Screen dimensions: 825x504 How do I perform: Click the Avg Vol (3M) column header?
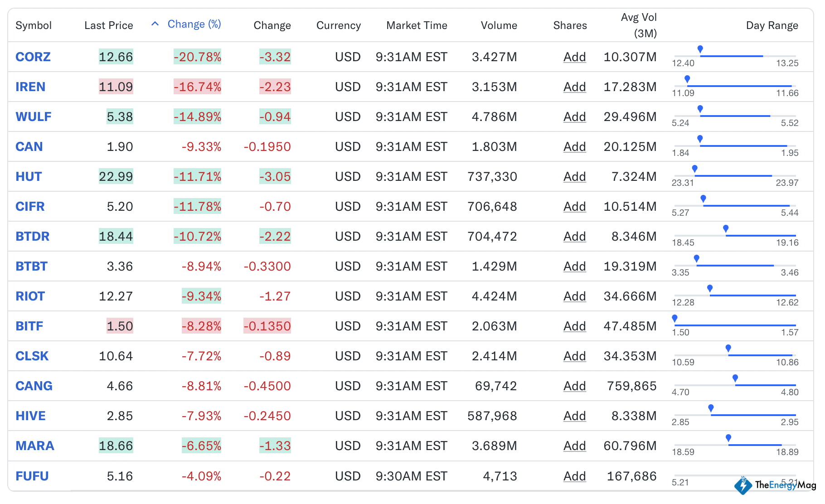638,25
